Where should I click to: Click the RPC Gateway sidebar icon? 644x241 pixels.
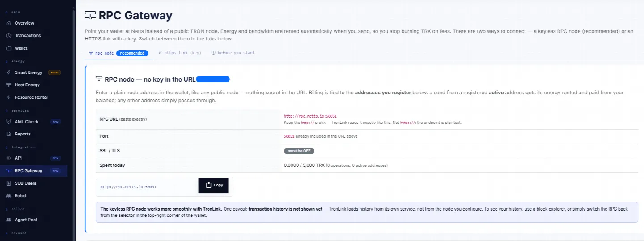[9, 171]
